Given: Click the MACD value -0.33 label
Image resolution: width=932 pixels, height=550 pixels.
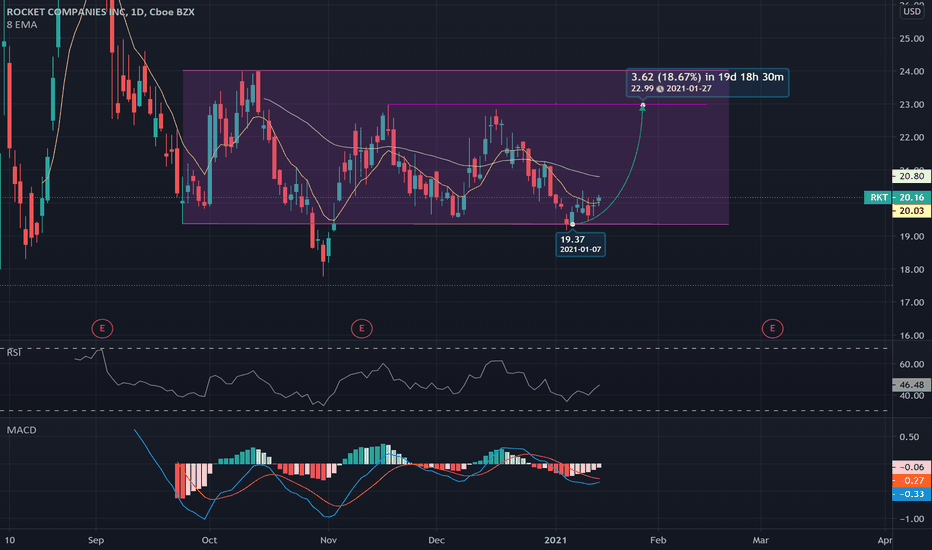Looking at the screenshot, I should [x=912, y=494].
